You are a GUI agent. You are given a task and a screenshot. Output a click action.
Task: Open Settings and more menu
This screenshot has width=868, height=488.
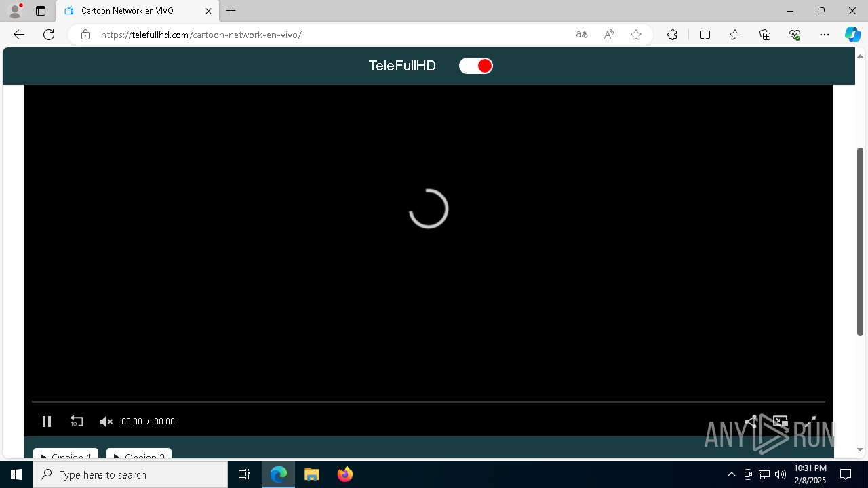point(825,35)
